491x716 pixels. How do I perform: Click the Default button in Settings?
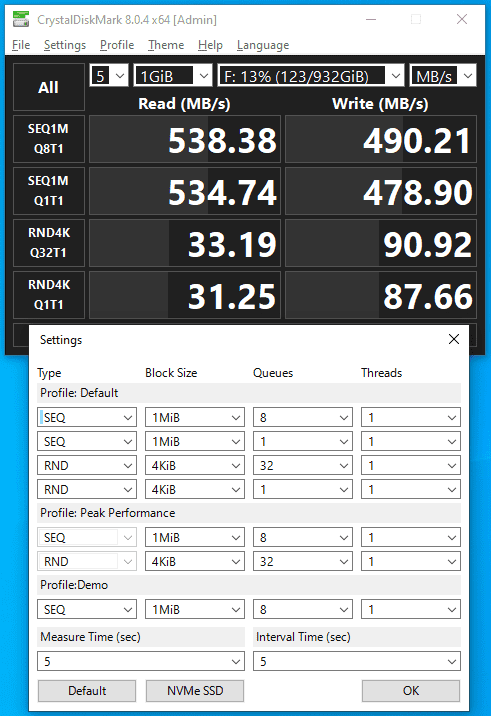point(87,691)
